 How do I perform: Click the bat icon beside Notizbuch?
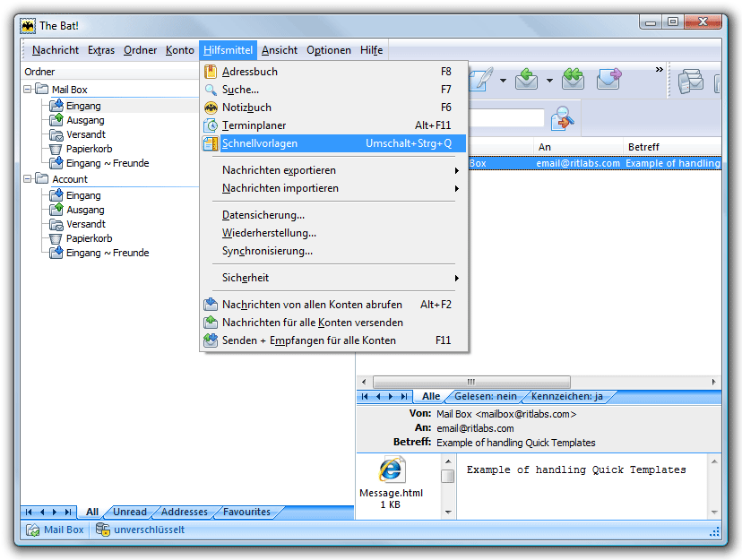(211, 108)
